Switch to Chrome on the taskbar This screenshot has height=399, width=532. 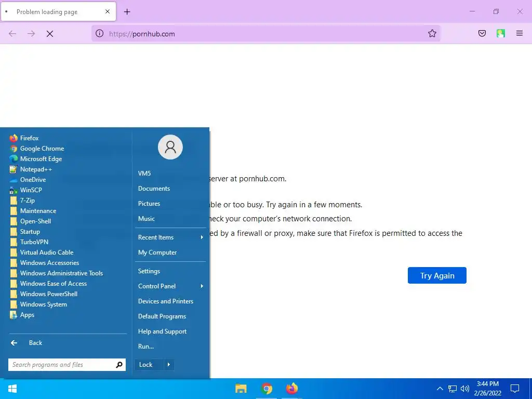(x=267, y=389)
